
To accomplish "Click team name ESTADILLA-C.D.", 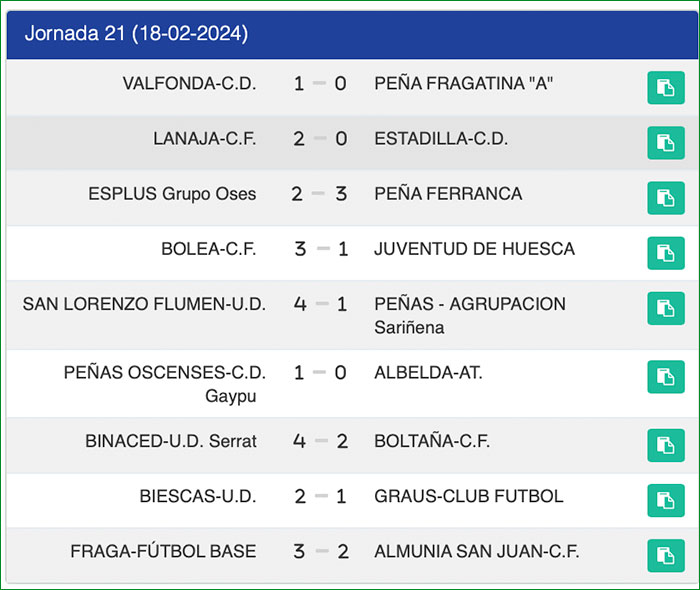I will tap(441, 139).
